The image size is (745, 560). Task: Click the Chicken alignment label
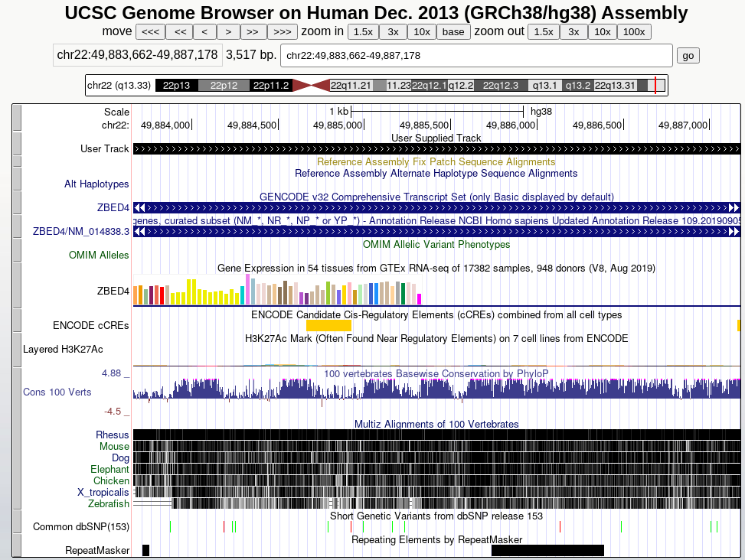click(111, 480)
